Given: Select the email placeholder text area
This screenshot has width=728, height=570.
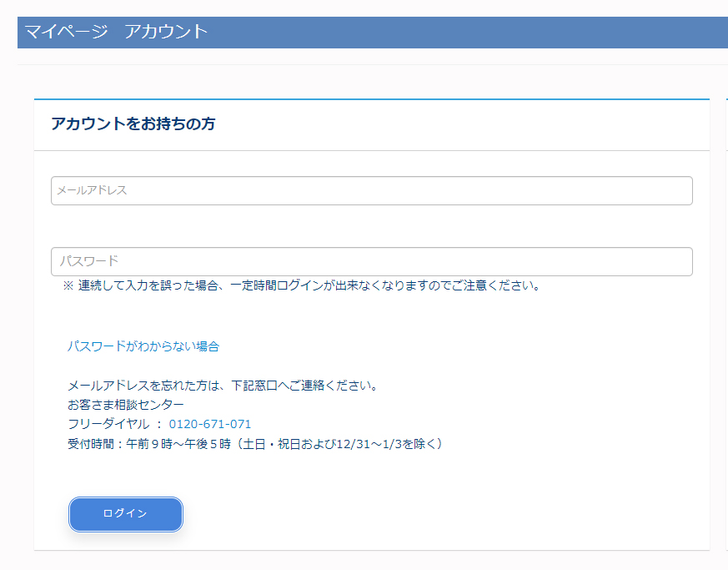Looking at the screenshot, I should tap(92, 190).
